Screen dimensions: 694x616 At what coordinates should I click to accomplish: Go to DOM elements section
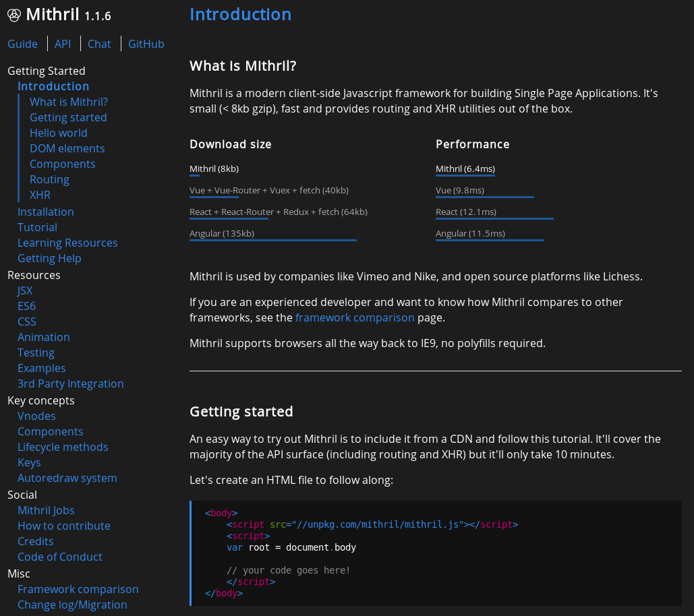coord(67,148)
